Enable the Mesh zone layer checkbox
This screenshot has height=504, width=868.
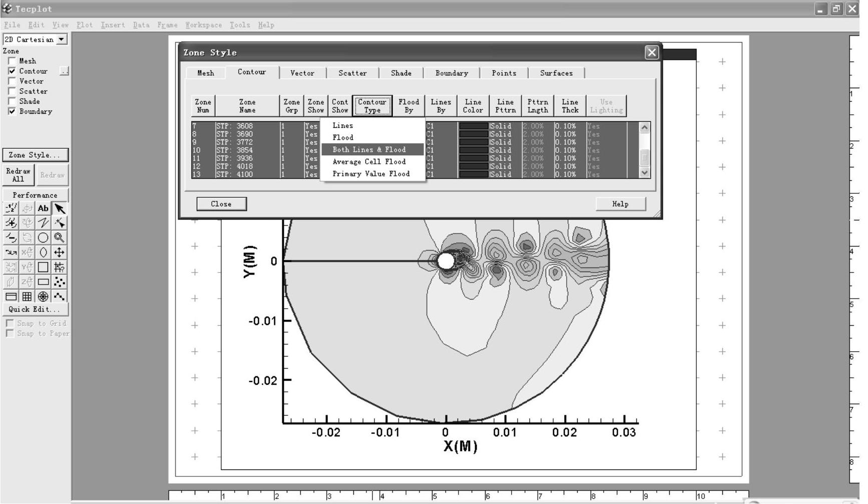click(12, 61)
